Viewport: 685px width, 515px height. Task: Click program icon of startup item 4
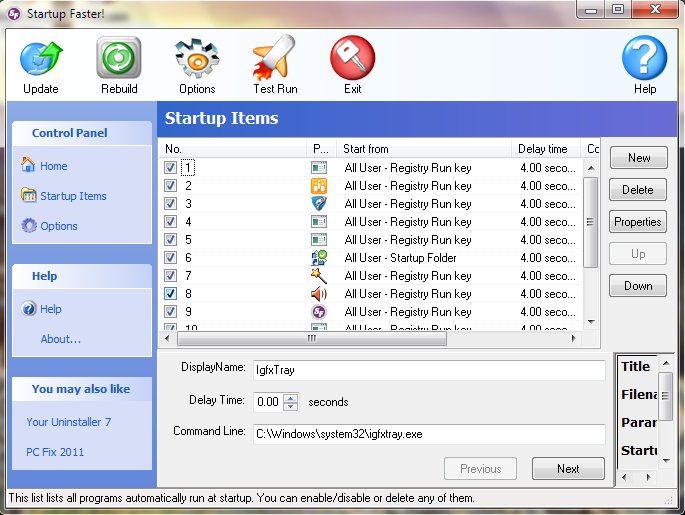(x=319, y=222)
